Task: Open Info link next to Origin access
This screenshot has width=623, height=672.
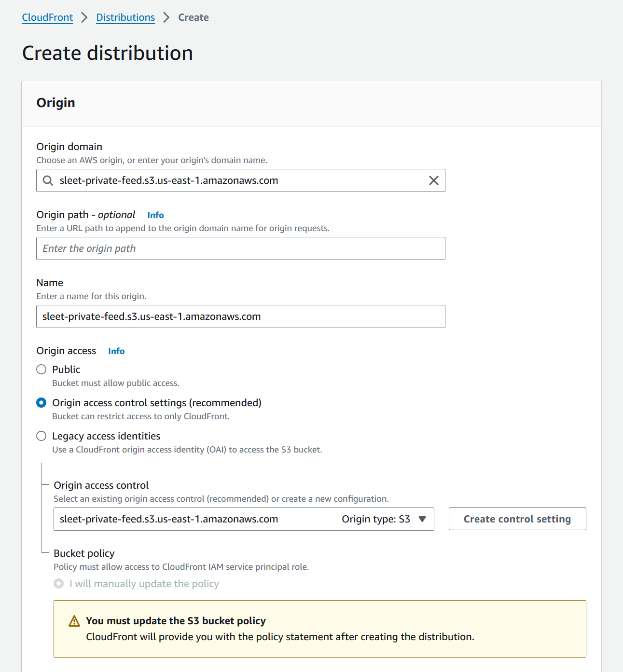Action: 116,351
